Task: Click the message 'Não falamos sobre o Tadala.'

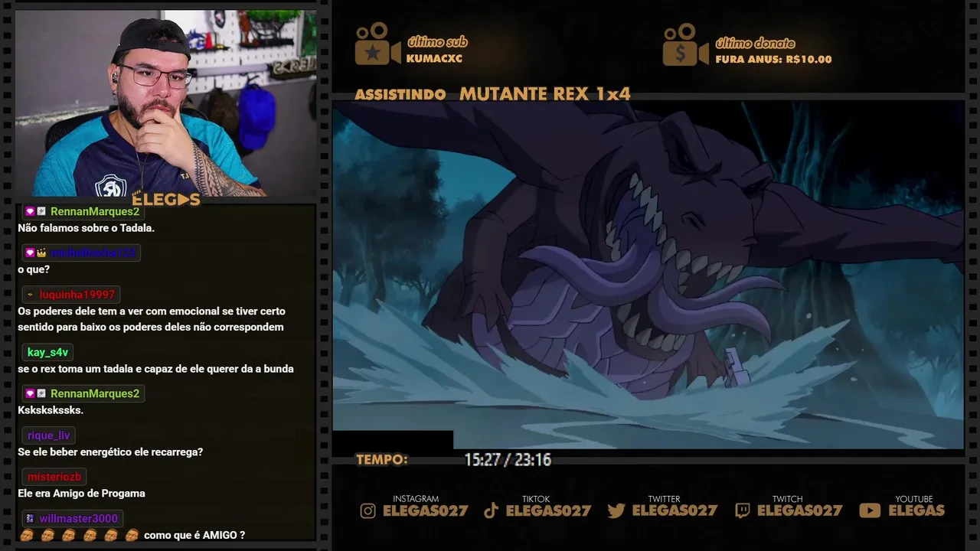Action: point(87,228)
